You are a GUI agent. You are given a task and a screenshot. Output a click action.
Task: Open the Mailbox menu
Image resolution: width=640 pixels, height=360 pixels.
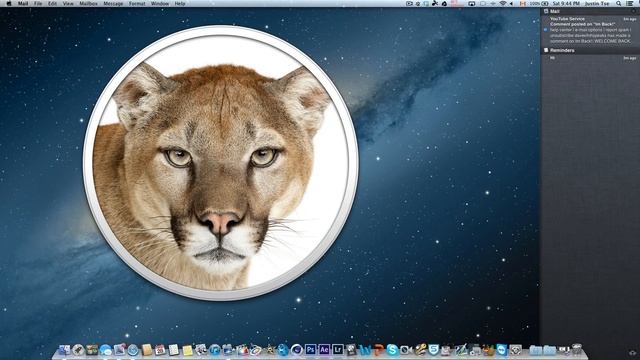[88, 3]
